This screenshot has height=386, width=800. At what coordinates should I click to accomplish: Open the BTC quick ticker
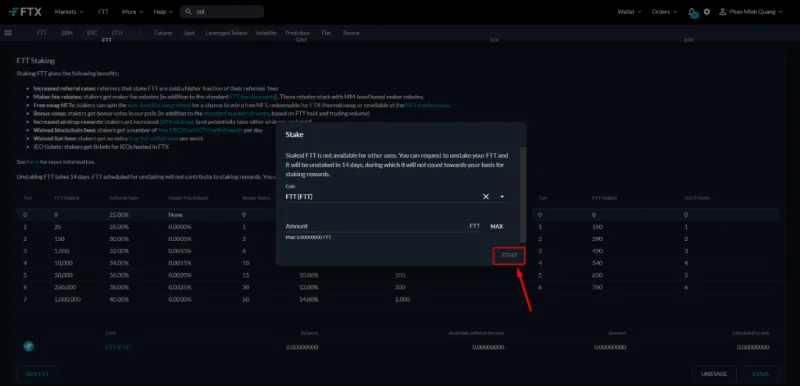(x=92, y=33)
